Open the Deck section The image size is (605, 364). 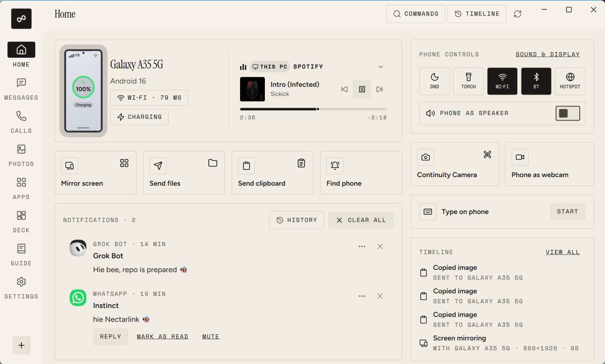pyautogui.click(x=21, y=222)
